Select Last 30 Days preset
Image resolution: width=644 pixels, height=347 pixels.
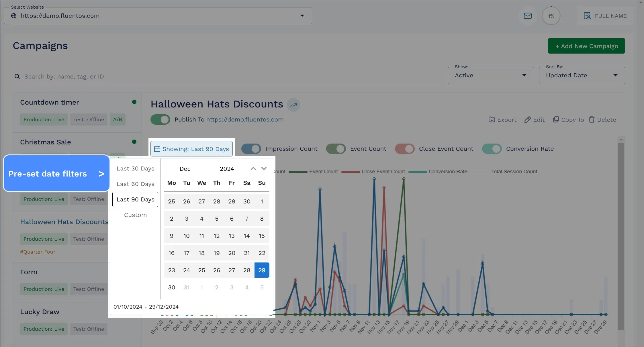click(x=135, y=168)
